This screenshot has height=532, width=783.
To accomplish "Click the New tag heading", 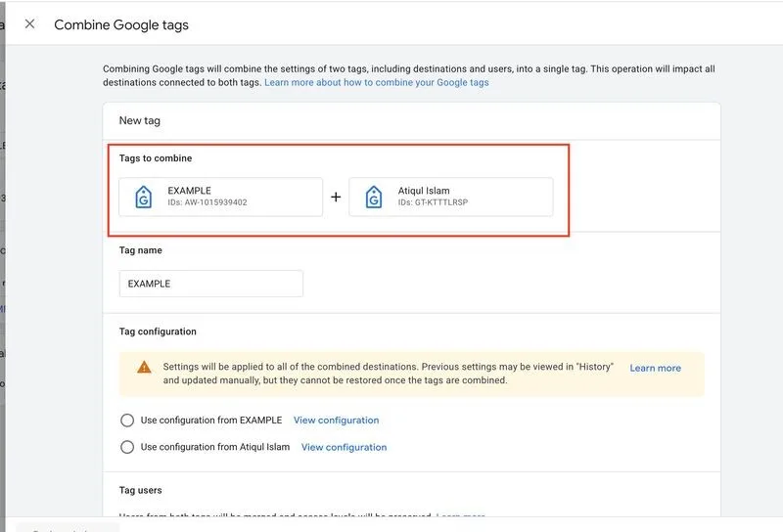I will click(x=139, y=120).
